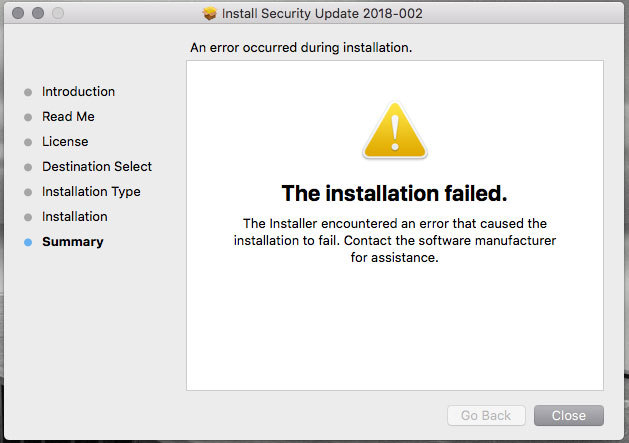Select the Read Me step
The height and width of the screenshot is (443, 629).
coord(68,116)
